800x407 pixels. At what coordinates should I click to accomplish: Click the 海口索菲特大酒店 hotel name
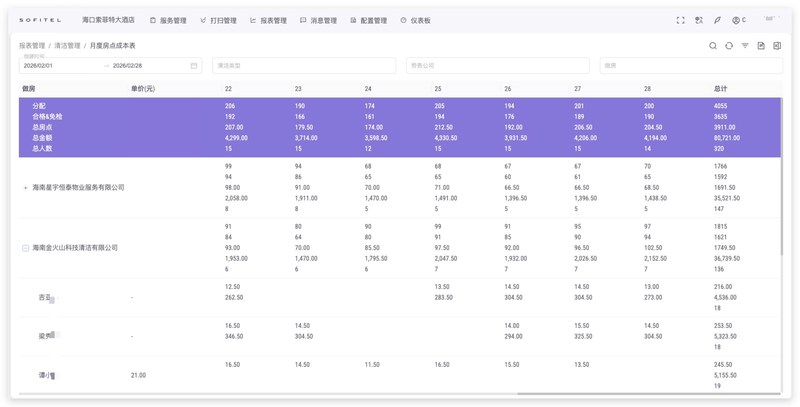(108, 20)
